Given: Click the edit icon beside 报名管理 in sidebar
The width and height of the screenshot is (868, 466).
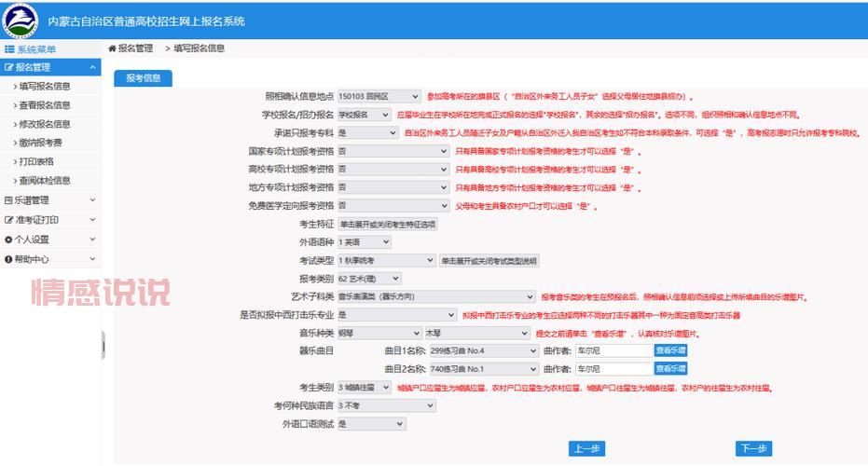Looking at the screenshot, I should pyautogui.click(x=8, y=67).
